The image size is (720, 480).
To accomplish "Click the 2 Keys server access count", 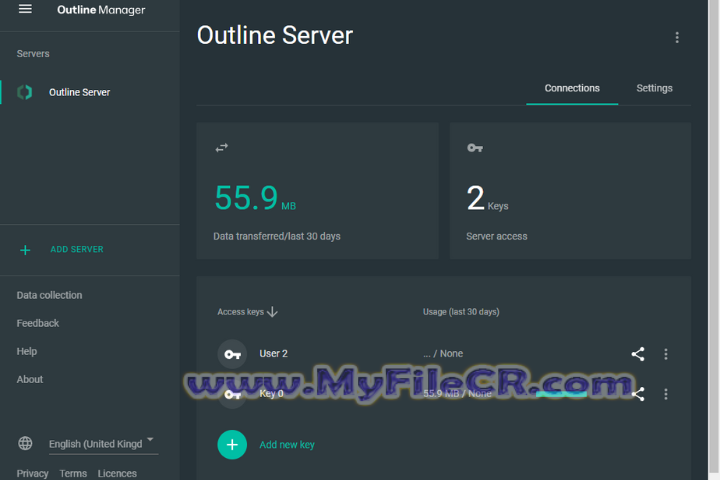I will (487, 198).
